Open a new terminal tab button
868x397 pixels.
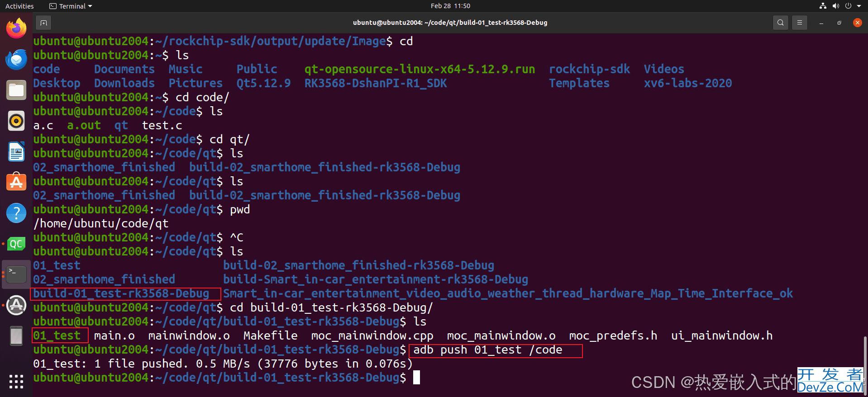click(43, 23)
